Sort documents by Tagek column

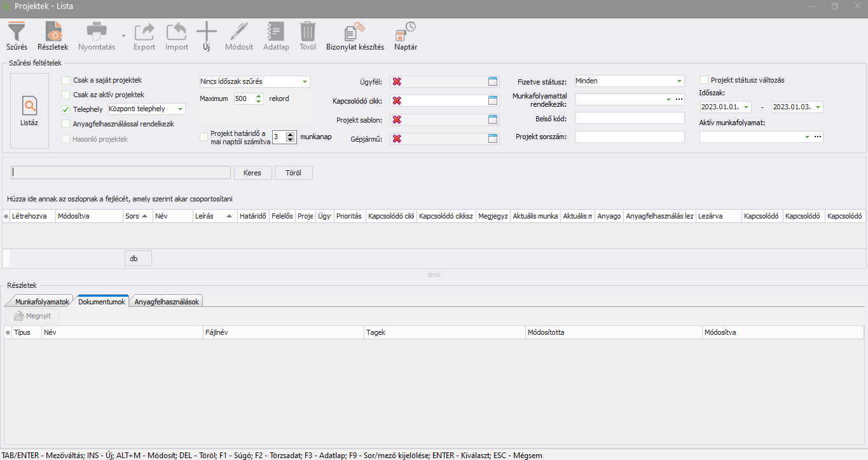point(444,332)
